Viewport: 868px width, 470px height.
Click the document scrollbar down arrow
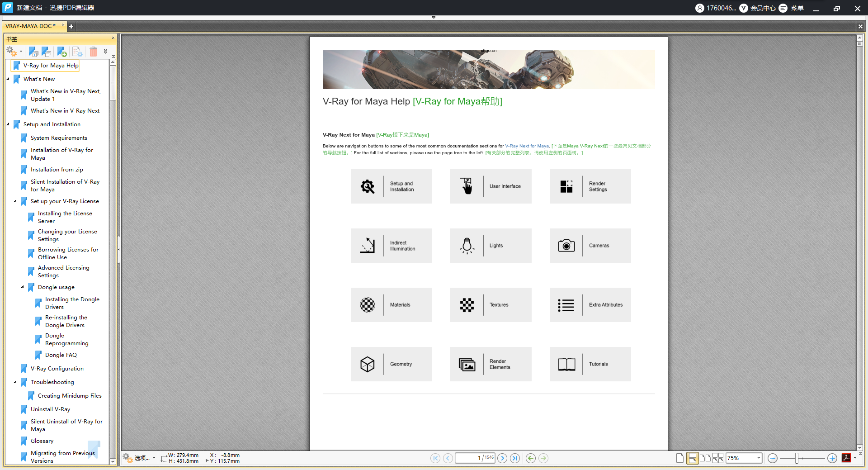(860, 447)
